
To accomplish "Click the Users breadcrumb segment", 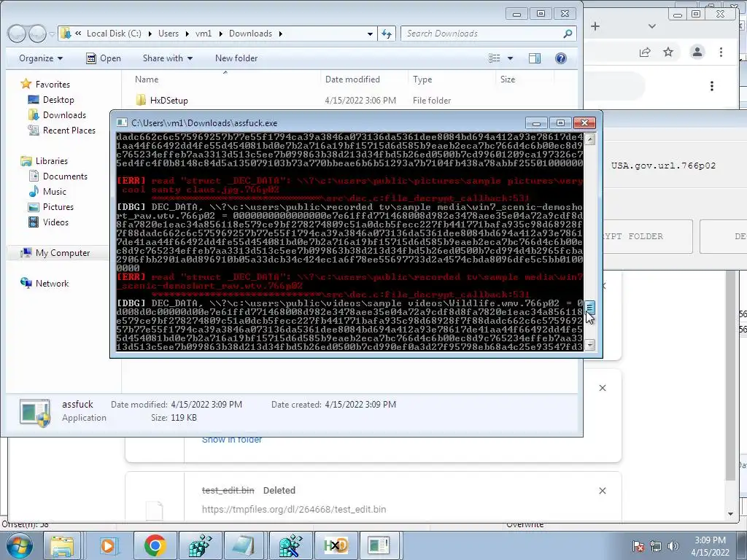I will (169, 34).
